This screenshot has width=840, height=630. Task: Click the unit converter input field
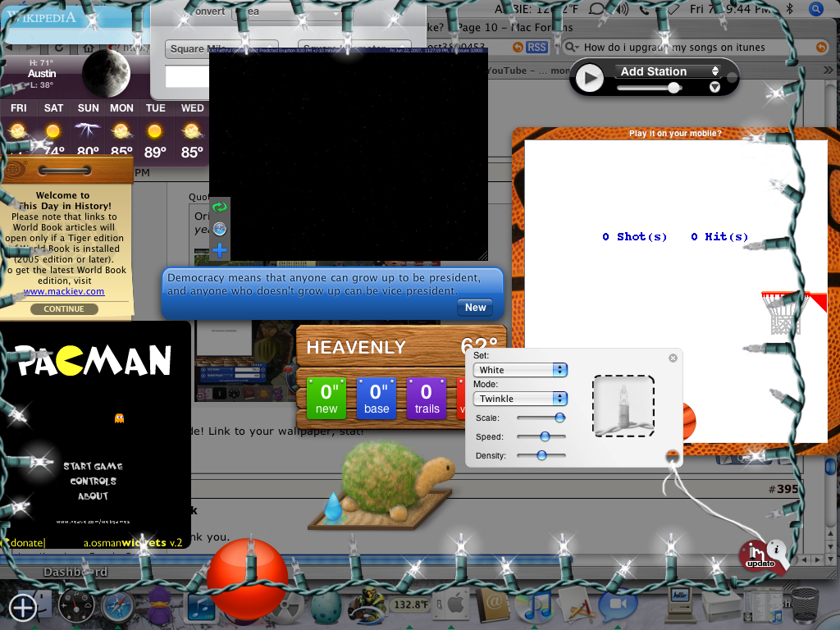[187, 76]
